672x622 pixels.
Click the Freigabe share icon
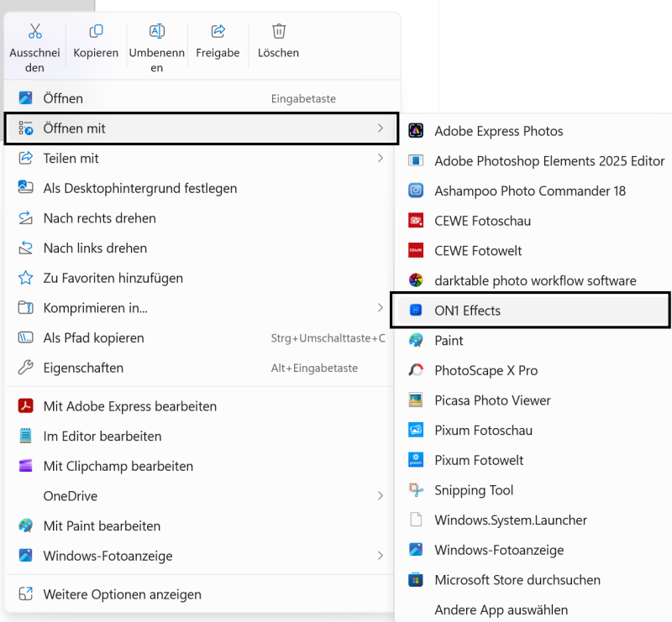218,32
